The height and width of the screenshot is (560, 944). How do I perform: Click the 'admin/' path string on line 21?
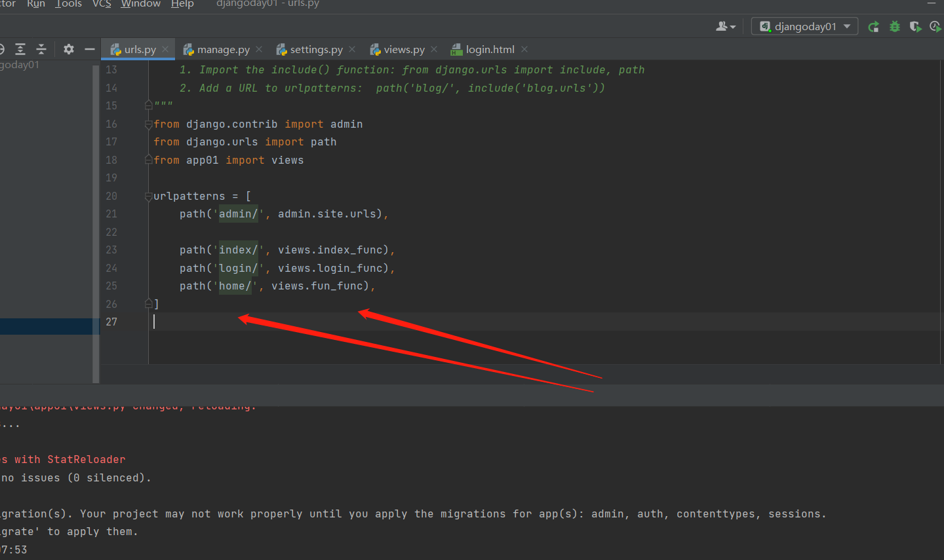click(239, 214)
